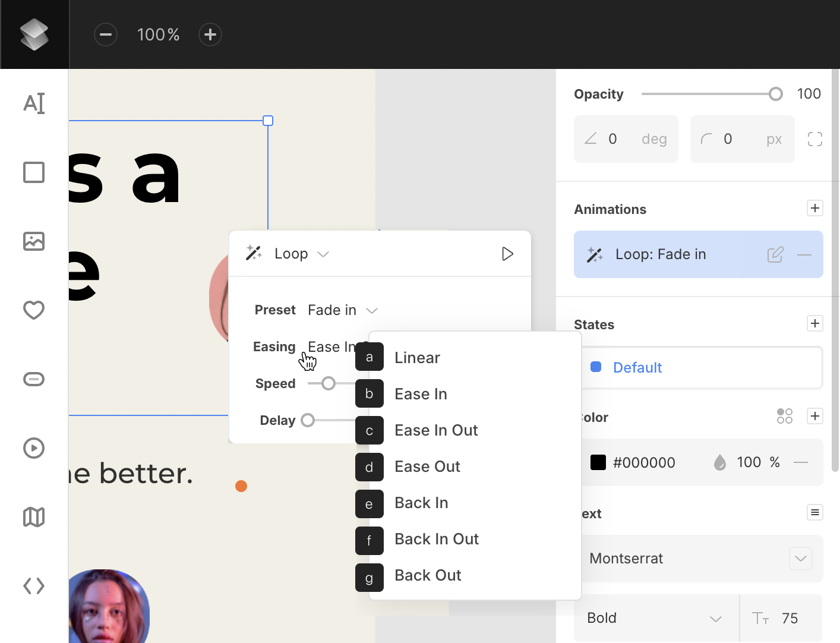Zoom in with the plus button
Viewport: 840px width, 643px height.
point(210,34)
